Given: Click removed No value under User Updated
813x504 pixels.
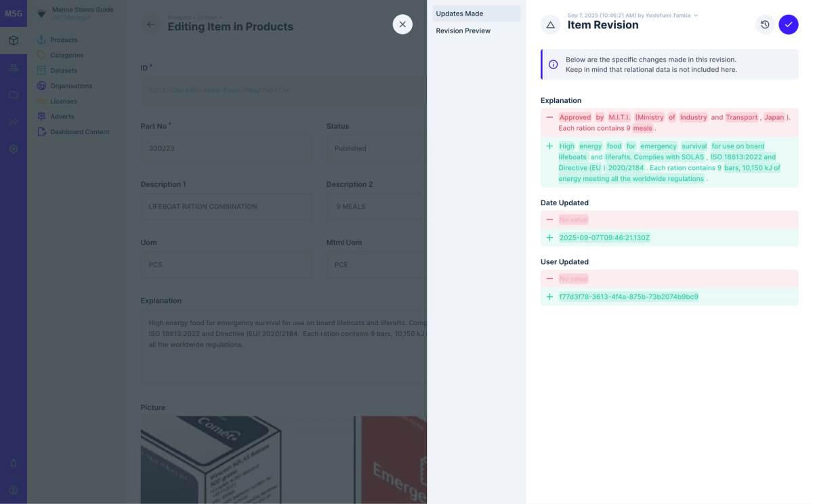Looking at the screenshot, I should tap(574, 278).
